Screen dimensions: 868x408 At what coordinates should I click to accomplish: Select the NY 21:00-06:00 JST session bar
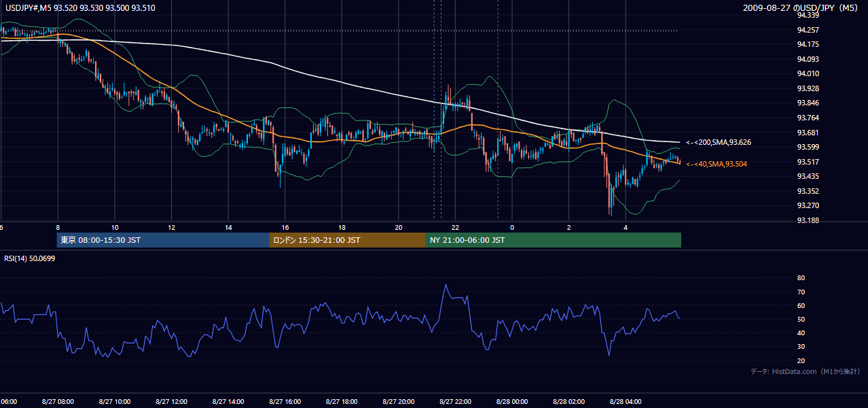coord(554,240)
